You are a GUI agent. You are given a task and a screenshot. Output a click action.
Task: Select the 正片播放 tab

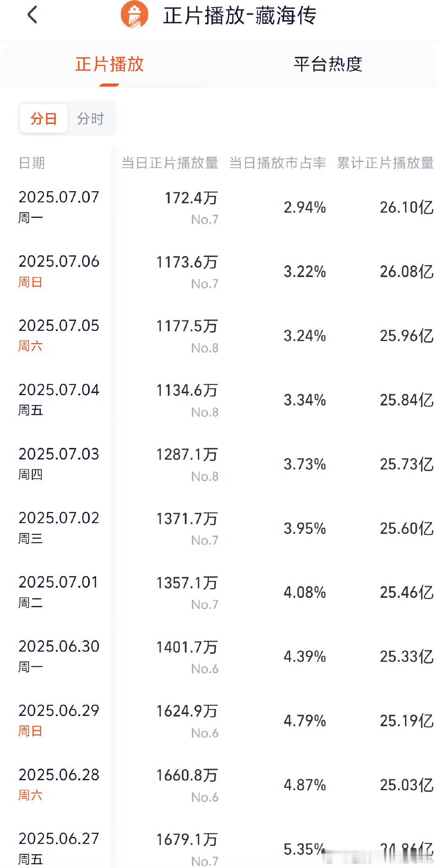109,64
